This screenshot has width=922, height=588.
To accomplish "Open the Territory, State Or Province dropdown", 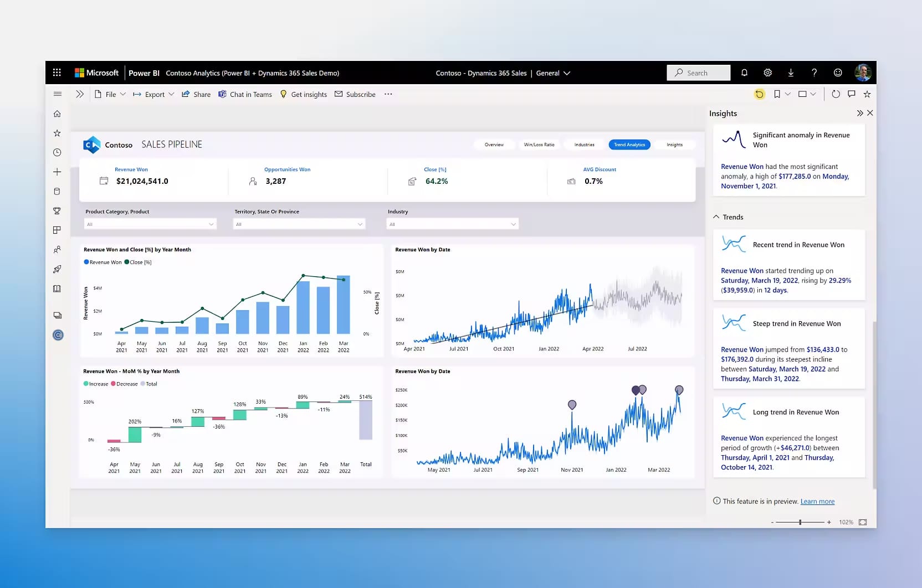I will [x=361, y=224].
